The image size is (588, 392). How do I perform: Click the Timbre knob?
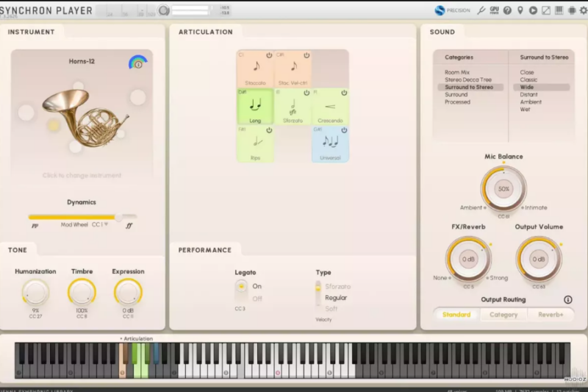pyautogui.click(x=82, y=292)
